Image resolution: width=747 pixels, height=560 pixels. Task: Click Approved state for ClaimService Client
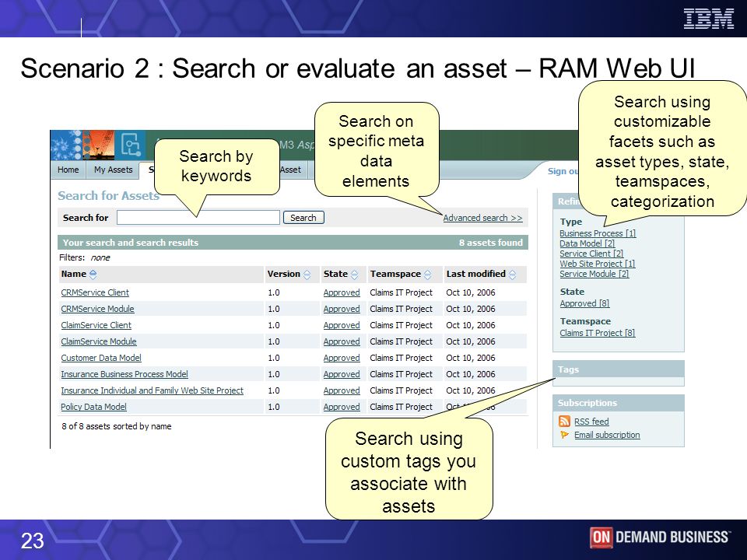coord(342,325)
